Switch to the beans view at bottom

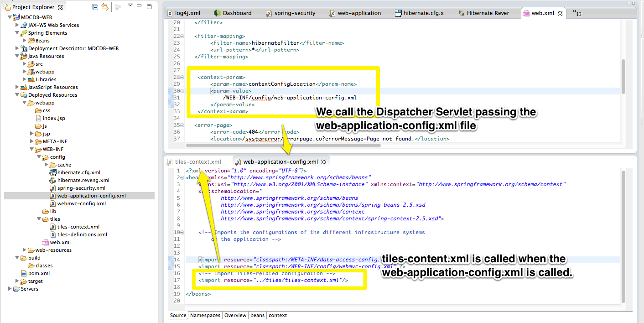point(257,315)
